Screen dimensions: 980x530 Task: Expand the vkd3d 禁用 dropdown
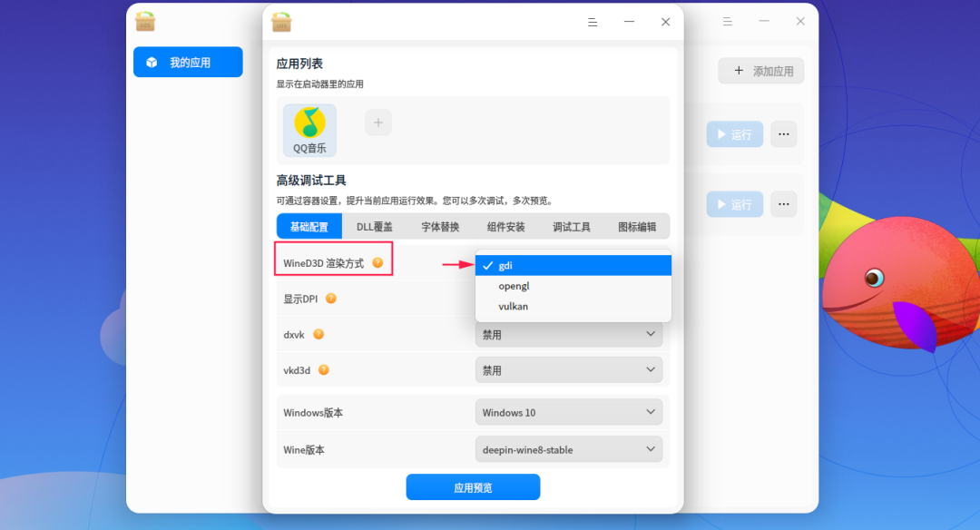pyautogui.click(x=569, y=369)
